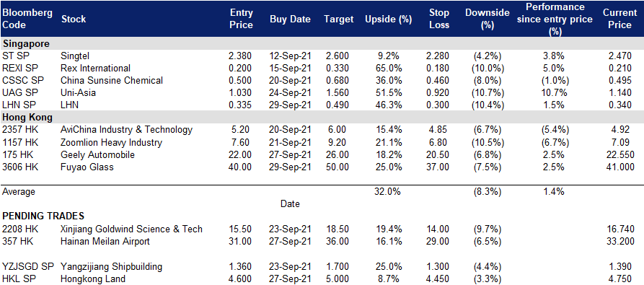Click the Upside (%) column header

[x=388, y=19]
